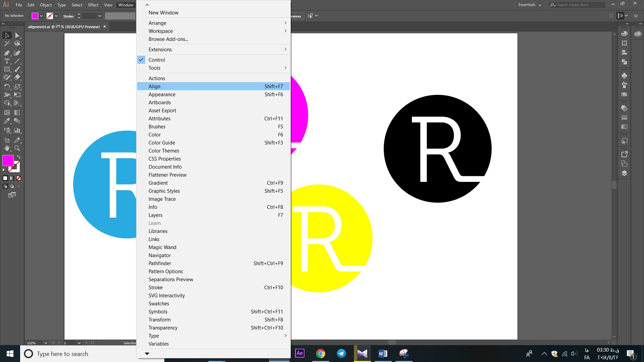This screenshot has width=644, height=362.
Task: Select the Hand tool
Action: click(x=7, y=148)
